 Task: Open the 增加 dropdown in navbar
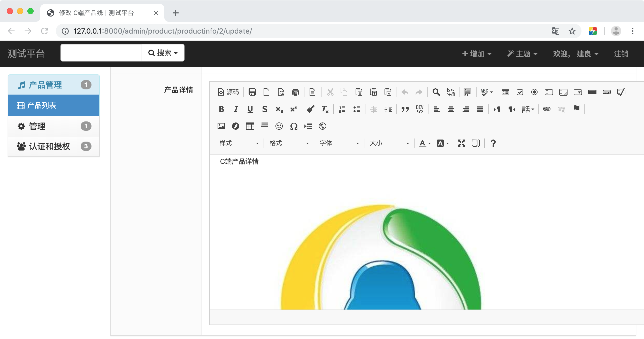click(x=477, y=54)
